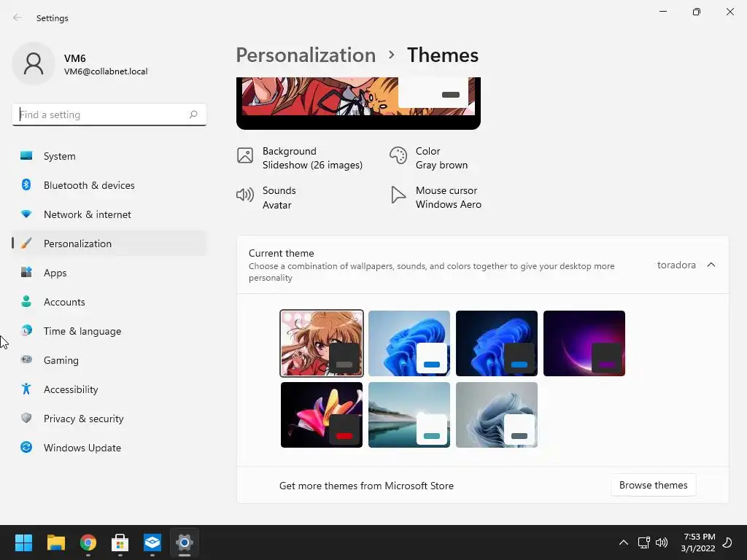Open the focus assist moon icon
The image size is (747, 560).
coord(728,542)
